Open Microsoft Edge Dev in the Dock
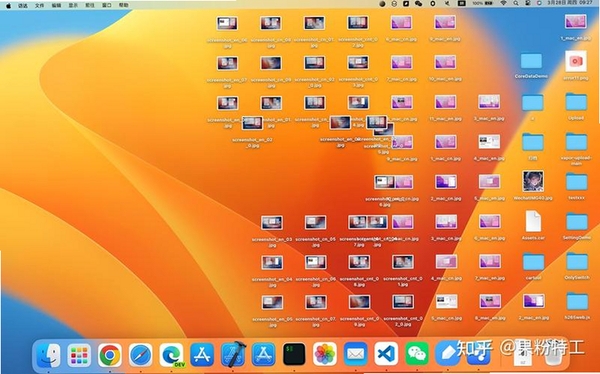Viewport: 600px width, 374px height. 171,355
